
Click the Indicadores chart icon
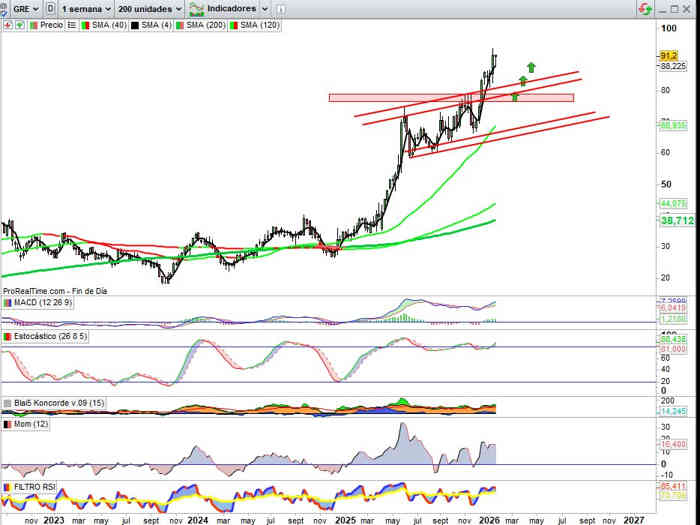195,8
